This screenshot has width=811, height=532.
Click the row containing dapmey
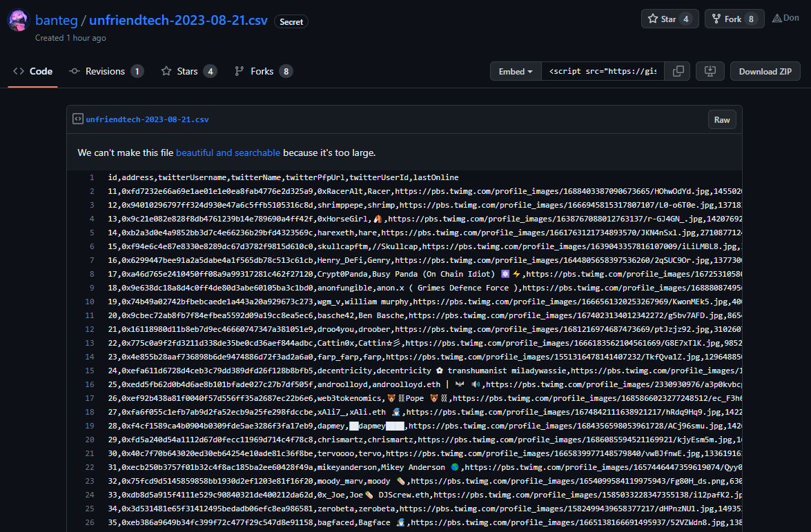tap(424, 426)
